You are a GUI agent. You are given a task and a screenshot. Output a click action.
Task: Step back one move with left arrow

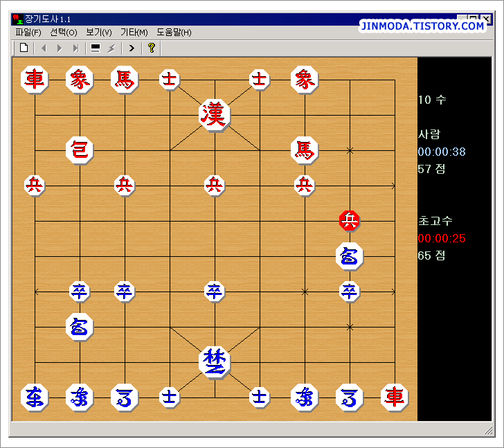tap(44, 48)
